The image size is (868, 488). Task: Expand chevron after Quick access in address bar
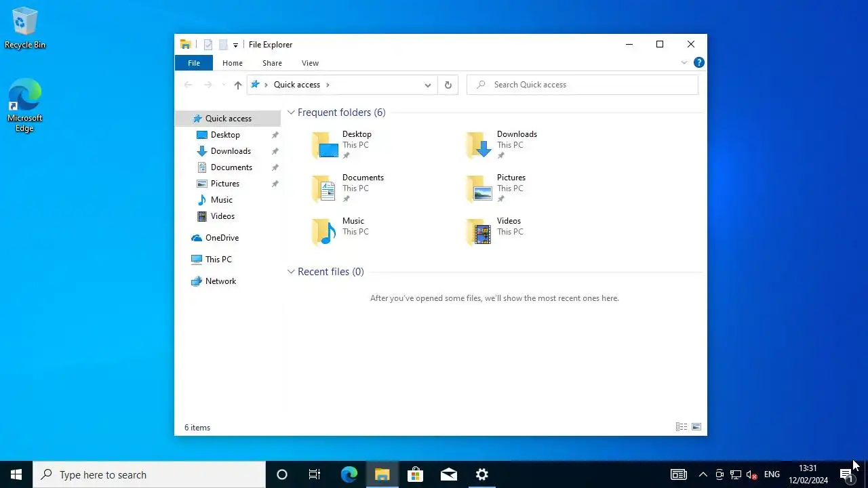click(328, 85)
